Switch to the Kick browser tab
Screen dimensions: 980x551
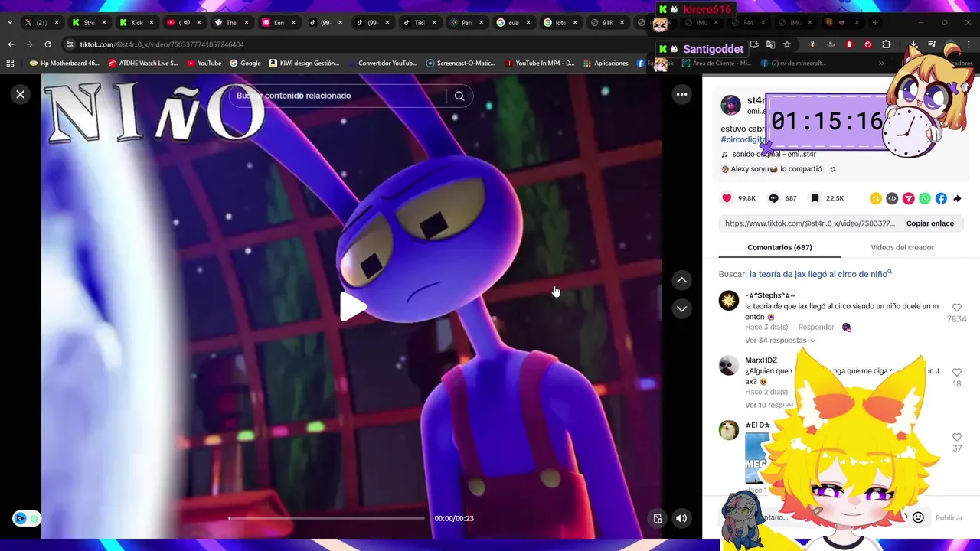(137, 23)
